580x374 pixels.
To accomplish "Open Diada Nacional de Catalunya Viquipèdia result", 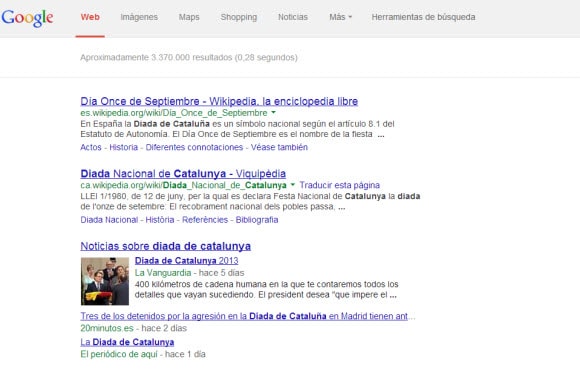I will click(183, 173).
